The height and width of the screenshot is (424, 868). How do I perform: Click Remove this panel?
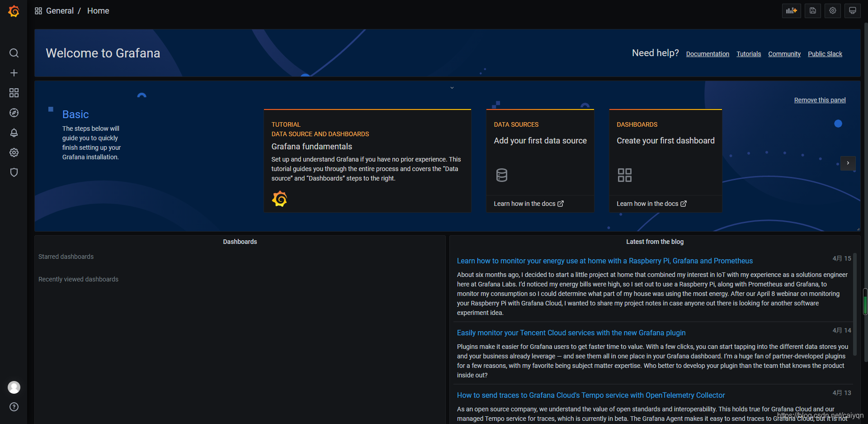pos(820,100)
